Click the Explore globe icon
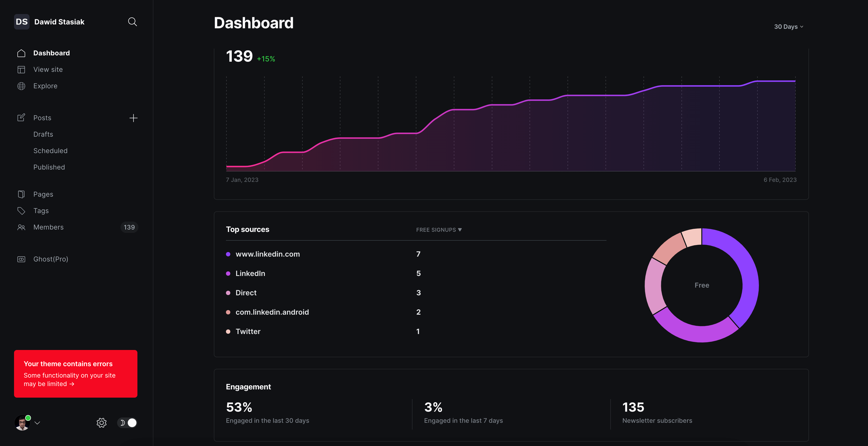The width and height of the screenshot is (868, 446). point(21,86)
